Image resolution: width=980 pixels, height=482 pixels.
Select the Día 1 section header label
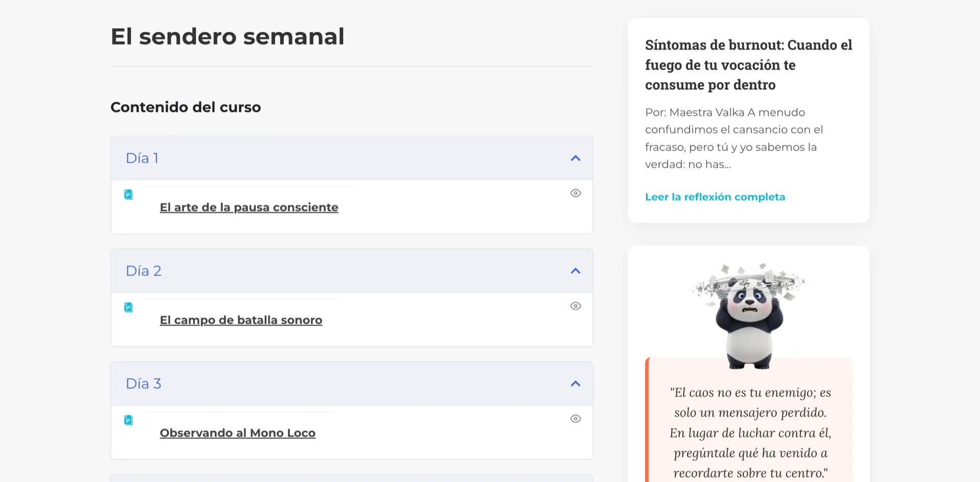point(142,158)
